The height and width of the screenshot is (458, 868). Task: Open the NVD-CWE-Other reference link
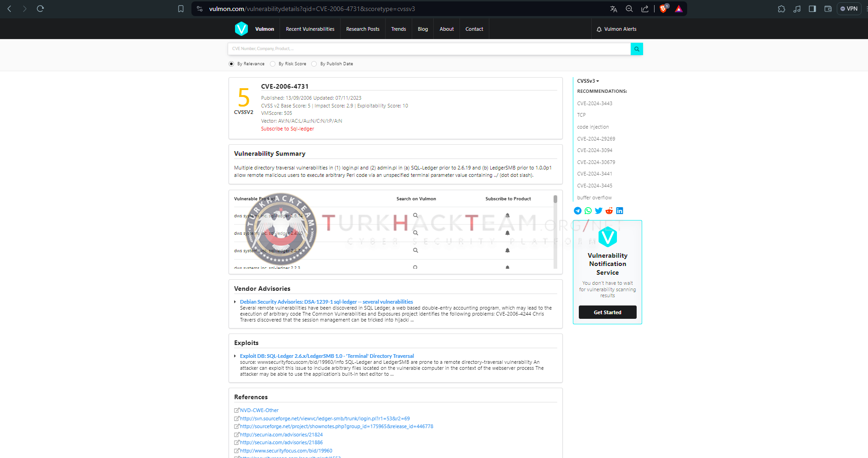(259, 410)
